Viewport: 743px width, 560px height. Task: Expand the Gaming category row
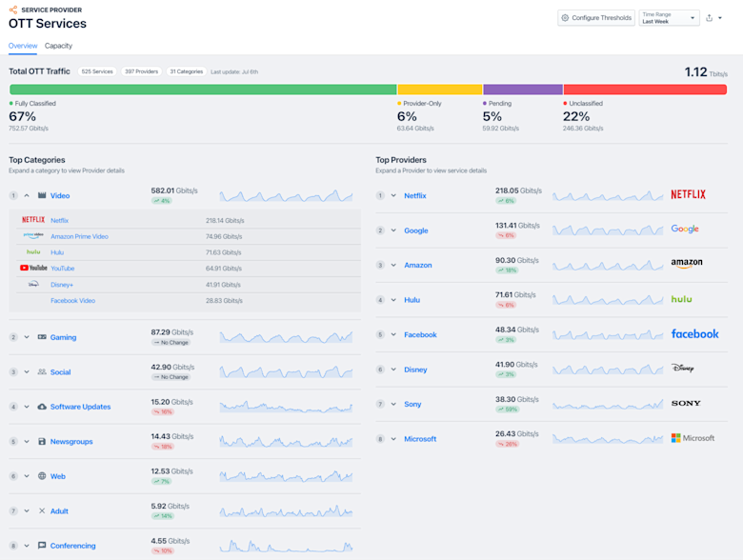(27, 337)
